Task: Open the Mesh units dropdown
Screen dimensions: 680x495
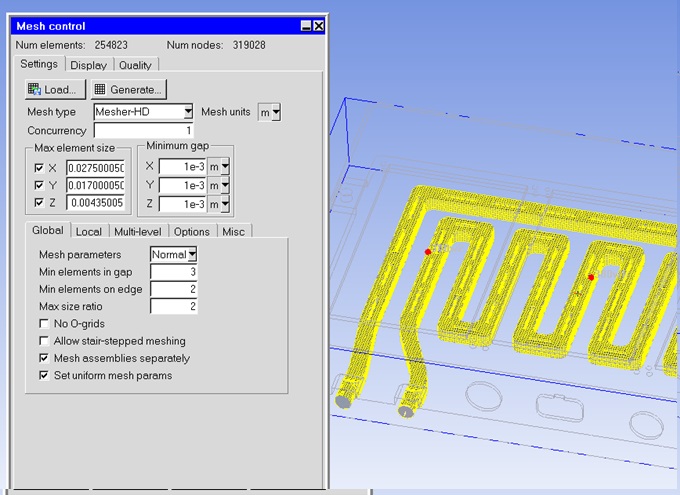Action: pos(275,113)
